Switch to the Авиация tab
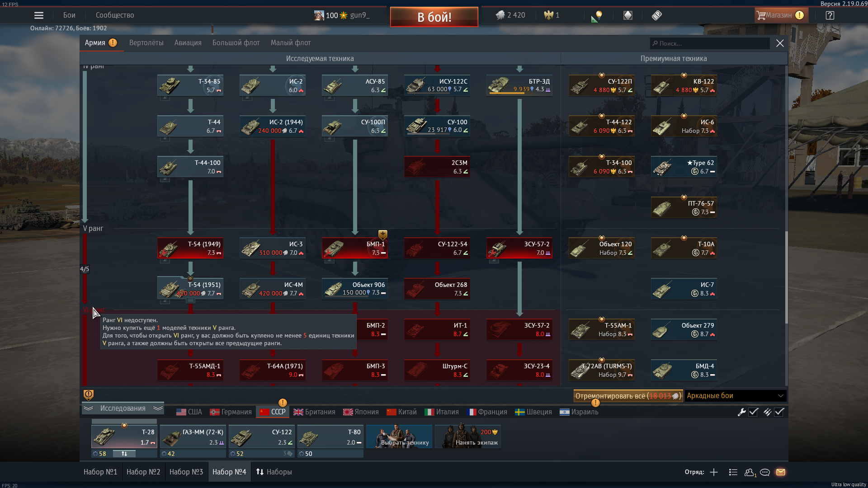868x488 pixels. (x=188, y=43)
